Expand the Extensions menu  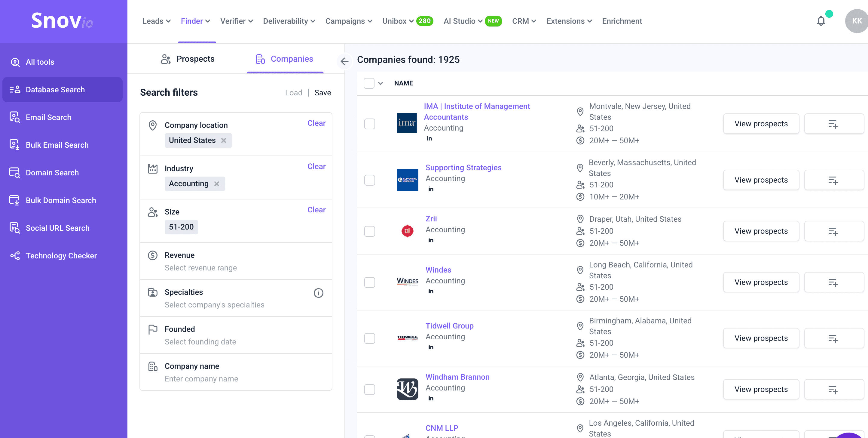click(x=569, y=21)
